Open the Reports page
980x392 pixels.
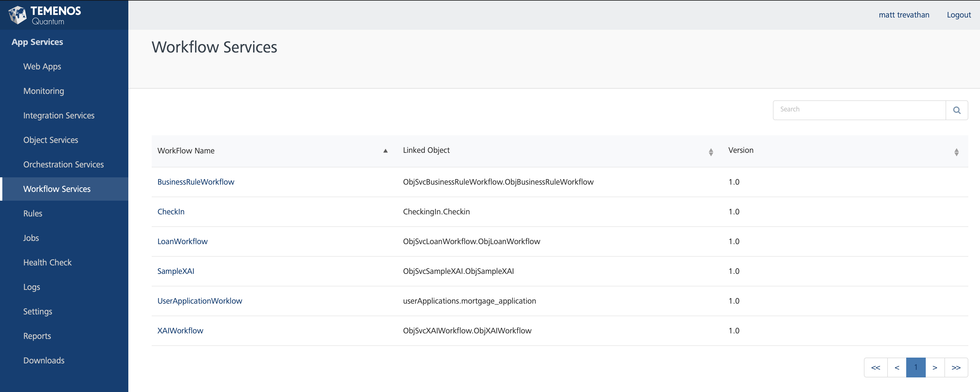point(37,336)
